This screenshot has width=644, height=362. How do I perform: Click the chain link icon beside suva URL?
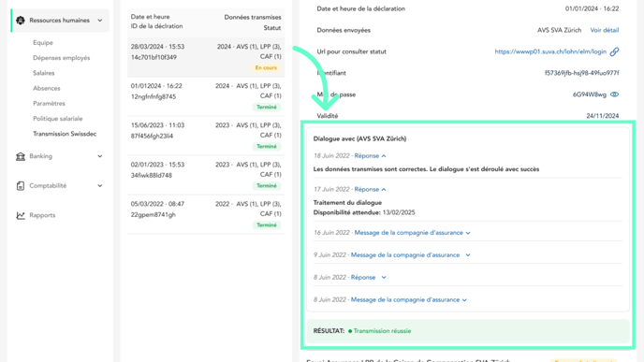[x=614, y=51]
